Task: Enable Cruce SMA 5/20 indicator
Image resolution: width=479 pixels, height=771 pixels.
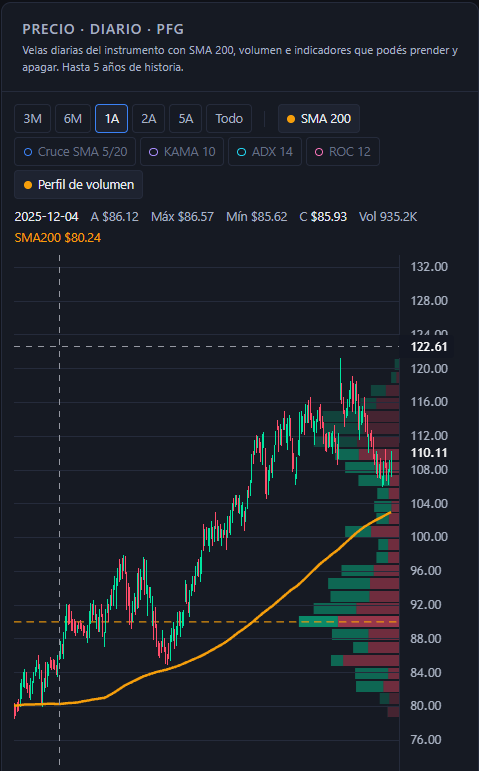Action: [75, 151]
